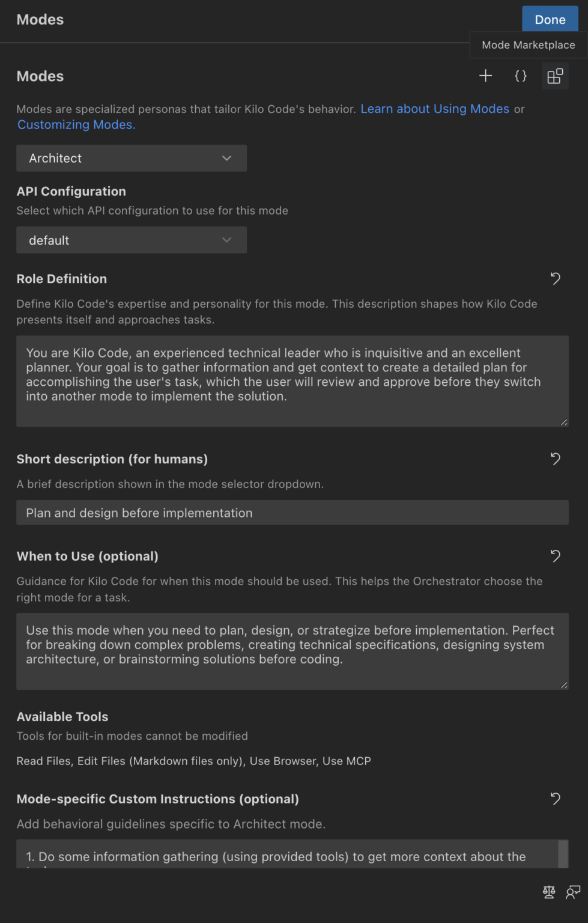Click the scales icon in the status bar
Image resolution: width=588 pixels, height=923 pixels.
click(x=548, y=892)
